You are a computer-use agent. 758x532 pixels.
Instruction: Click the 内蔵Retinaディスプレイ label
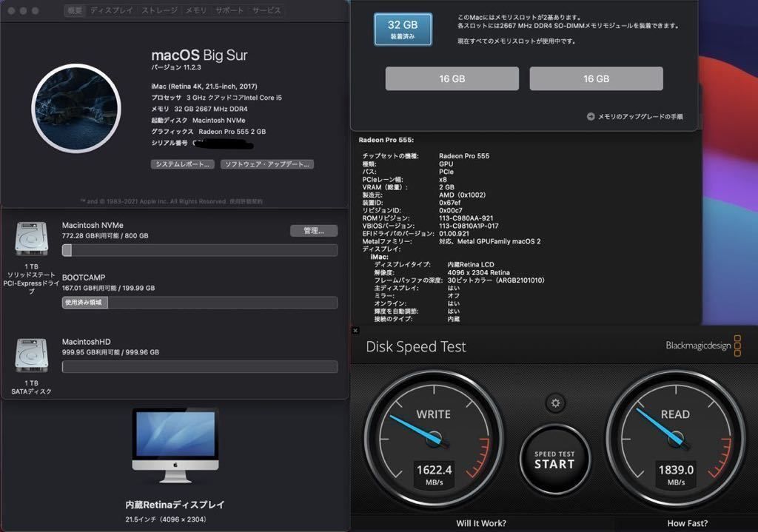pos(175,505)
